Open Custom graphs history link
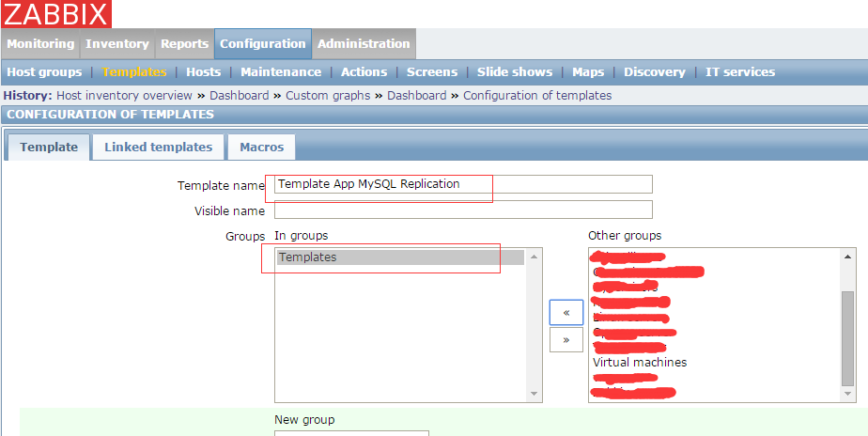The height and width of the screenshot is (436, 868). click(328, 95)
